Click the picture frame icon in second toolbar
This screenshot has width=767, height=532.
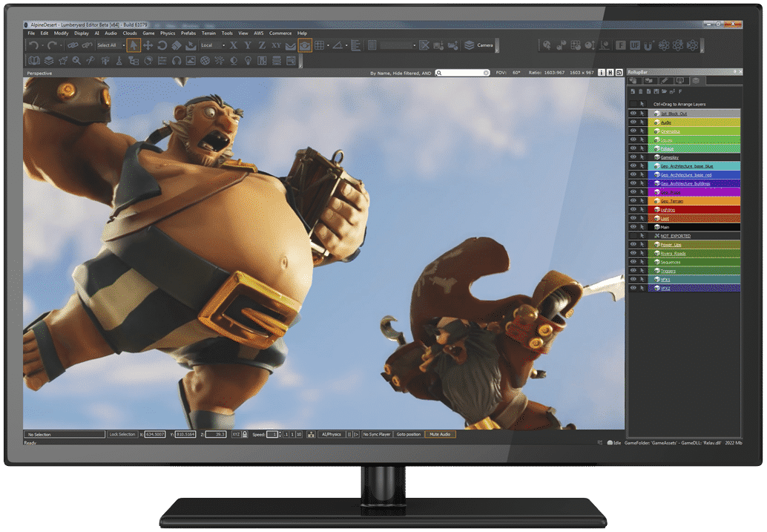[191, 61]
